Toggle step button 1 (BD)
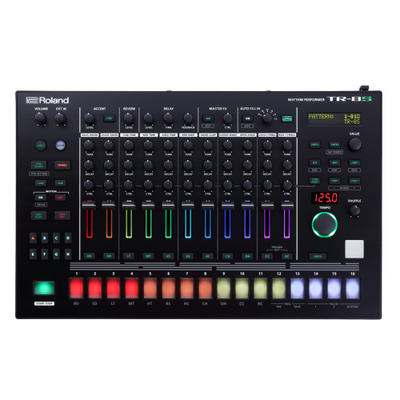400x400 pixels. pos(76,288)
